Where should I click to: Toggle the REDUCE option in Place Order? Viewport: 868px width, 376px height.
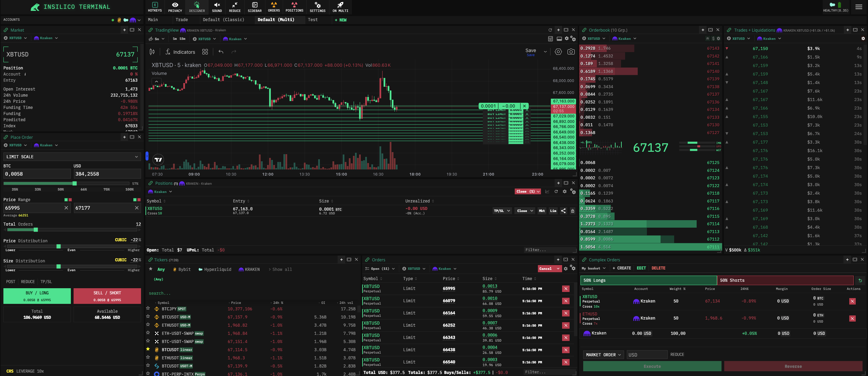[x=28, y=282]
